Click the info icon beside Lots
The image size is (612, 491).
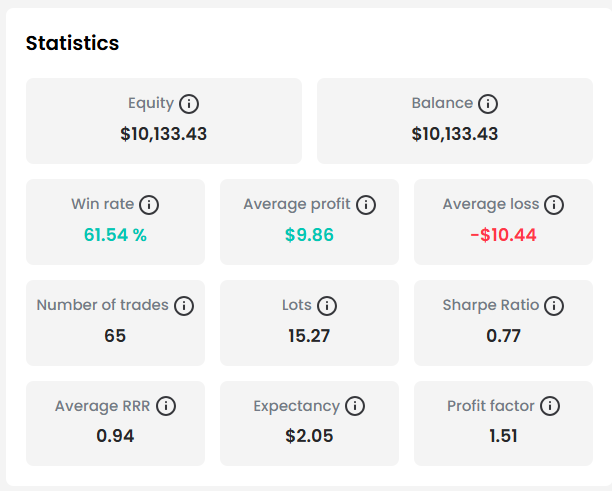(x=327, y=306)
